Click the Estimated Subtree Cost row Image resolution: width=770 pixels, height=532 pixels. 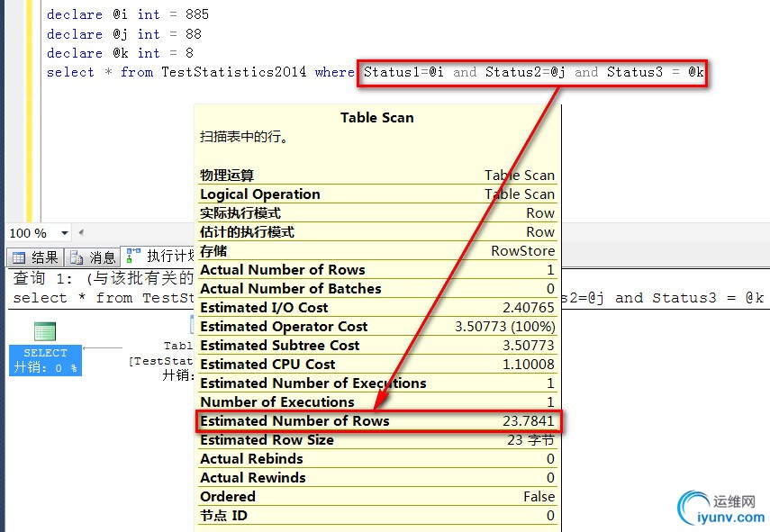[377, 345]
